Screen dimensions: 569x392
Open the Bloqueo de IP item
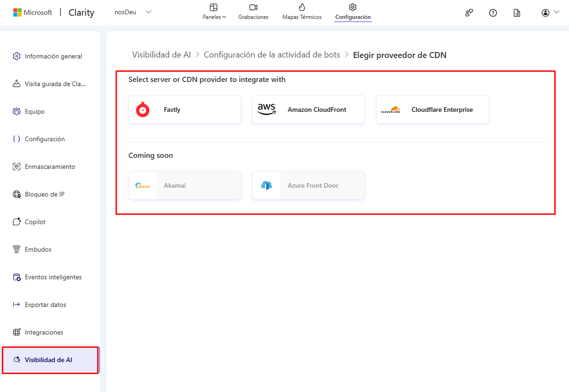point(50,194)
